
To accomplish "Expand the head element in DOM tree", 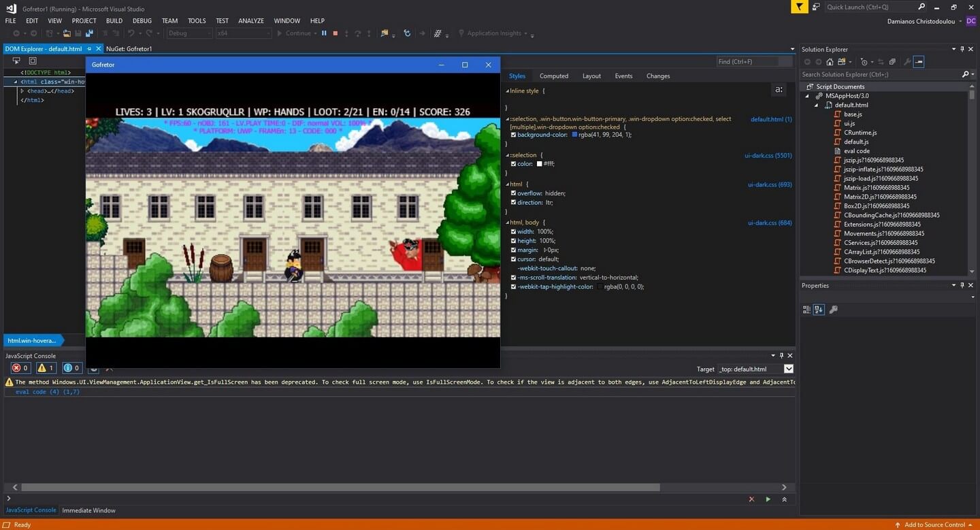I will pos(22,91).
